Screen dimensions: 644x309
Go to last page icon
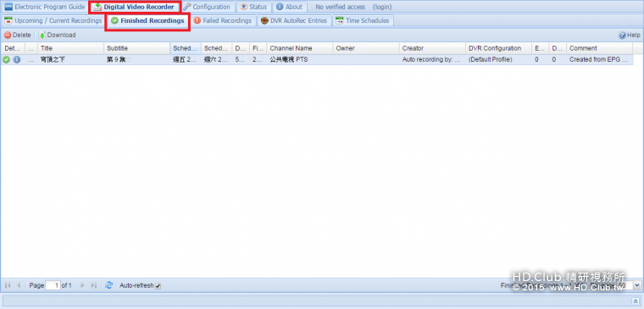pyautogui.click(x=93, y=285)
